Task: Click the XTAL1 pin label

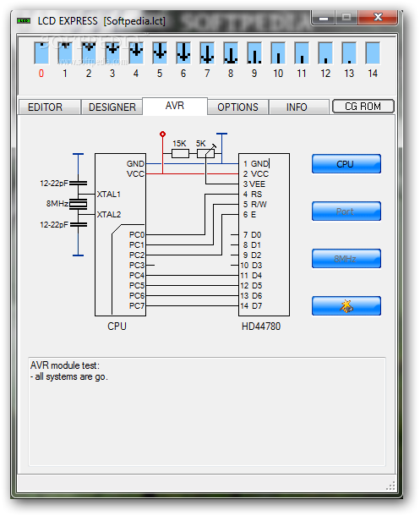Action: (109, 195)
